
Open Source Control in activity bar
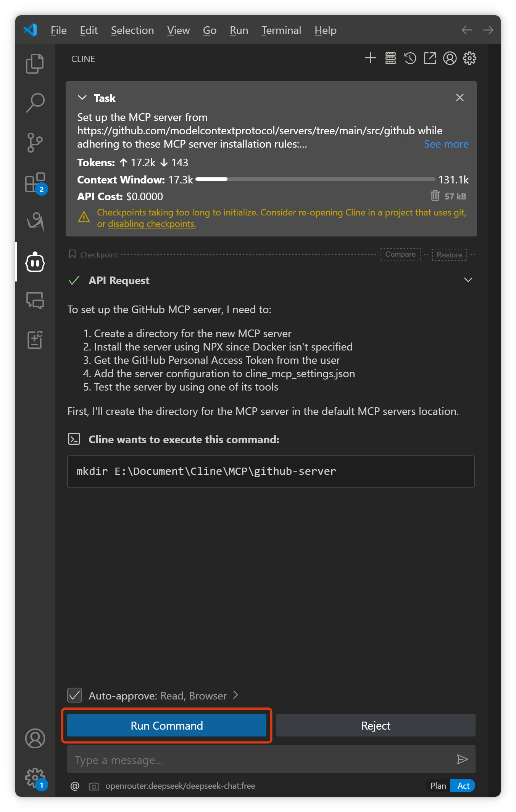[35, 143]
